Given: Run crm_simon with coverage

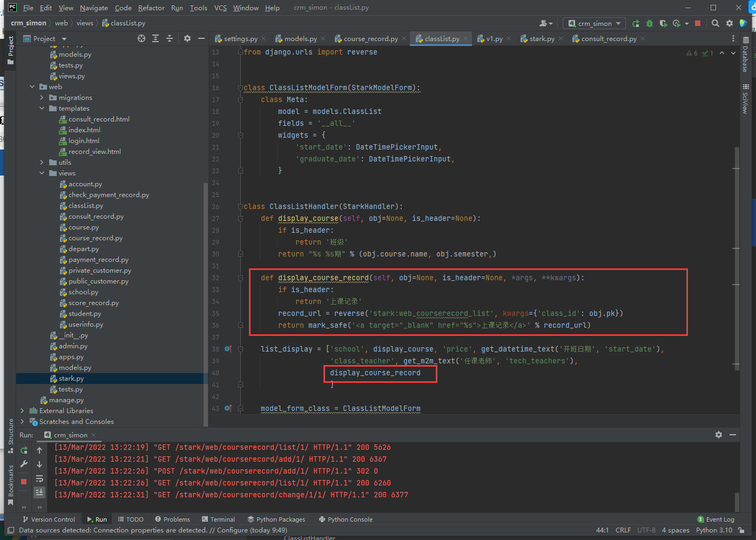Looking at the screenshot, I should point(663,23).
